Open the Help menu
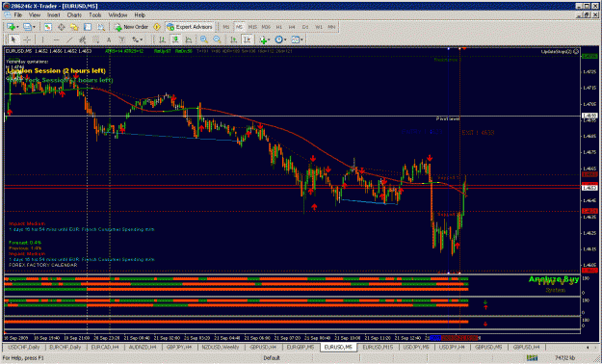 [x=140, y=15]
